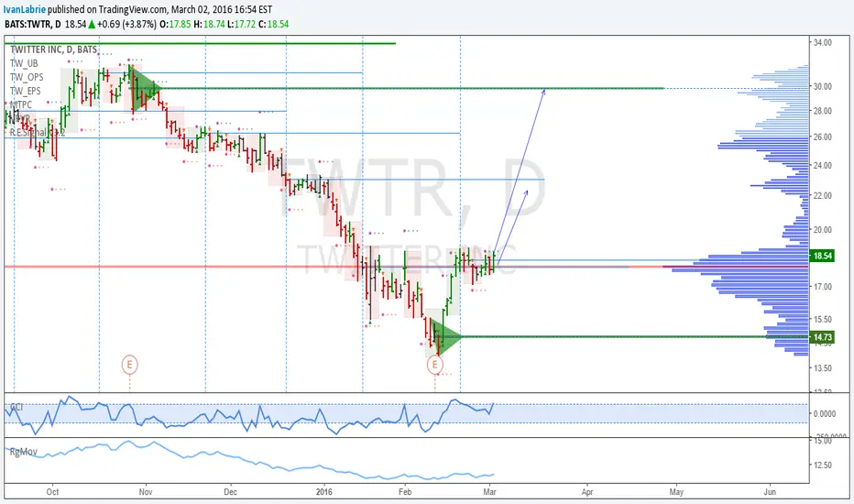
Task: Click the 24.00 price scale value
Action: tap(823, 165)
